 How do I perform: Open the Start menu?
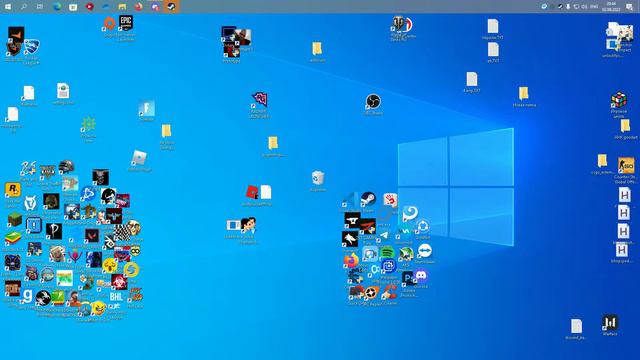(x=8, y=7)
